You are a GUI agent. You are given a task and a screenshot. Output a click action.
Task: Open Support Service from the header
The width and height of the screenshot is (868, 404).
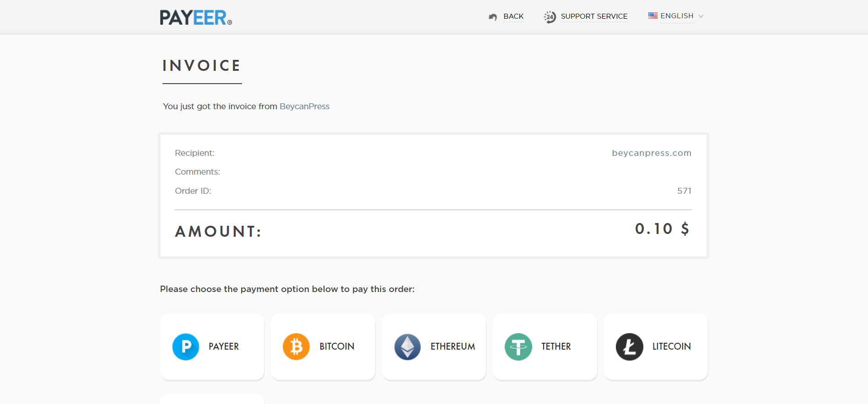click(x=594, y=16)
